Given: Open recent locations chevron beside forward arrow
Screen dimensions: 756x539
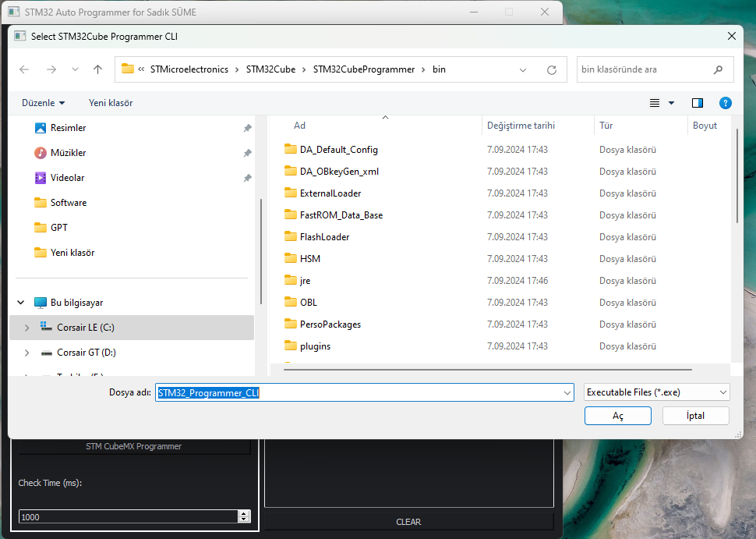Looking at the screenshot, I should click(76, 69).
